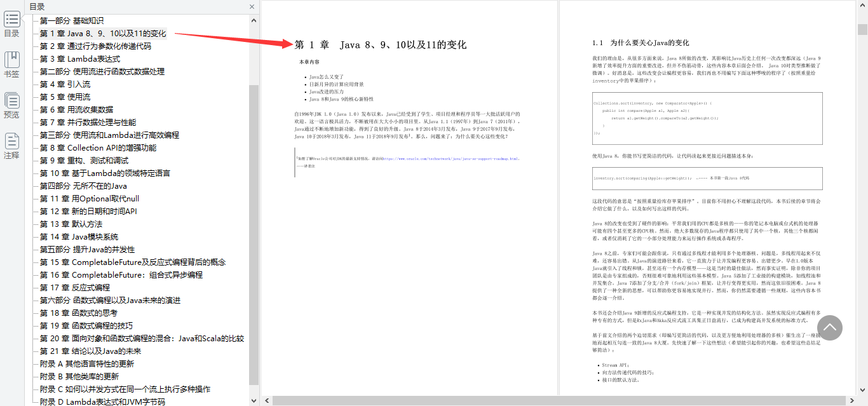Viewport: 868px width, 406px height.
Task: Open 第 18 章 函数式的思考
Action: (78, 313)
